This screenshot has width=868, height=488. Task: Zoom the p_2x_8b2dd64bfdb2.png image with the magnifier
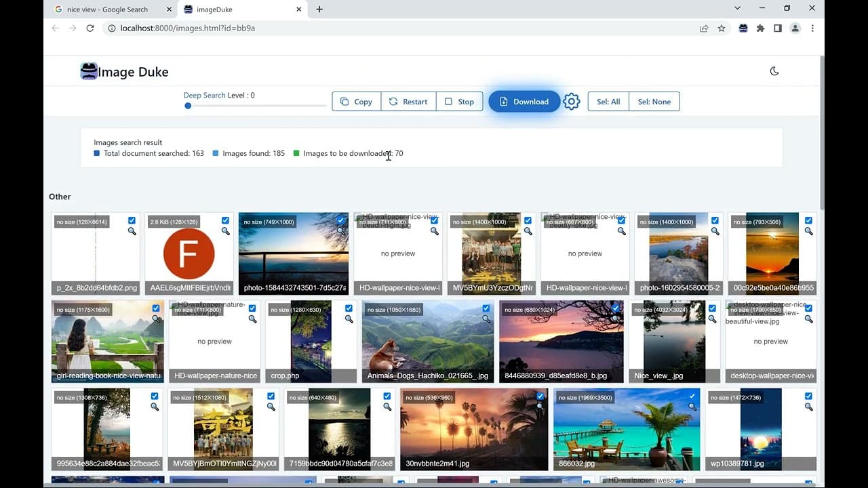[x=132, y=231]
